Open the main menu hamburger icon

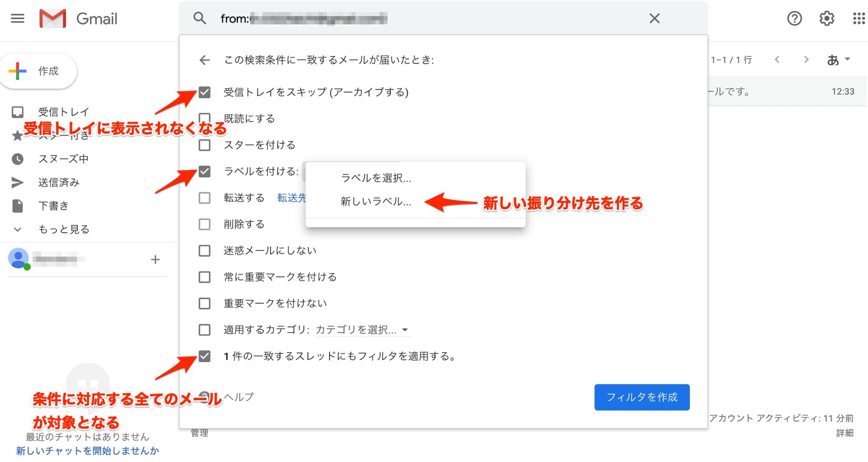coord(17,19)
